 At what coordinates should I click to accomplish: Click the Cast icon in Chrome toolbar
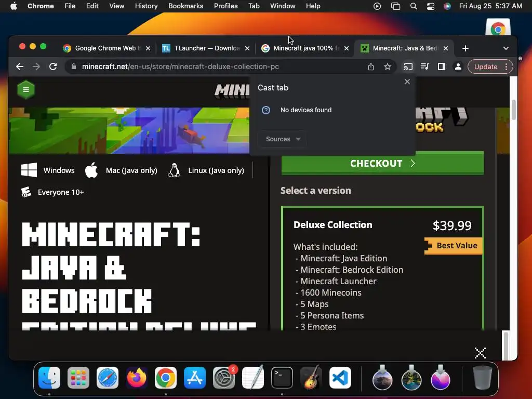[408, 66]
